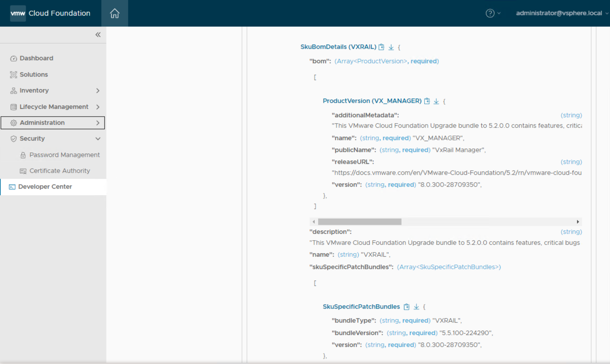
Task: Click ProductVersion (VX_MANAGER) heading link
Action: [x=372, y=101]
